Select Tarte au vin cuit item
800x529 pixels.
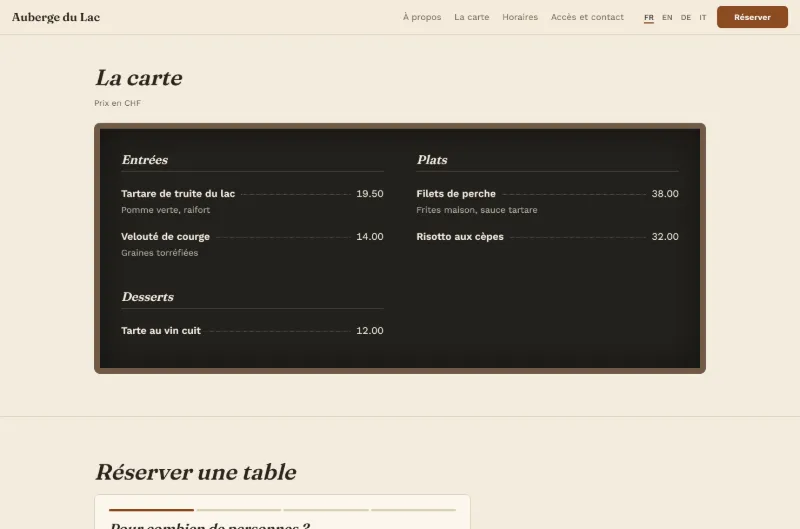click(161, 331)
